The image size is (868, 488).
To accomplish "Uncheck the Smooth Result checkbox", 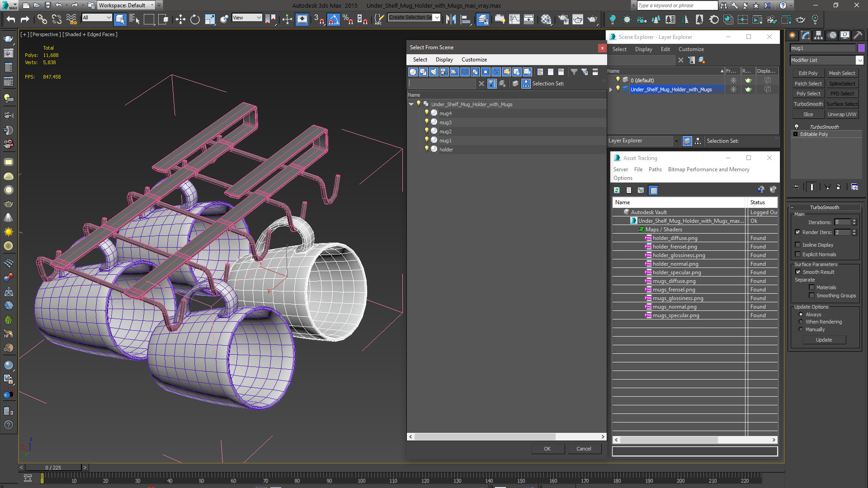I will point(798,272).
